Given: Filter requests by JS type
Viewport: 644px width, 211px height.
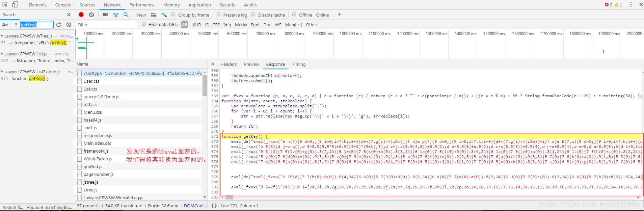Looking at the screenshot, I should click(x=207, y=25).
